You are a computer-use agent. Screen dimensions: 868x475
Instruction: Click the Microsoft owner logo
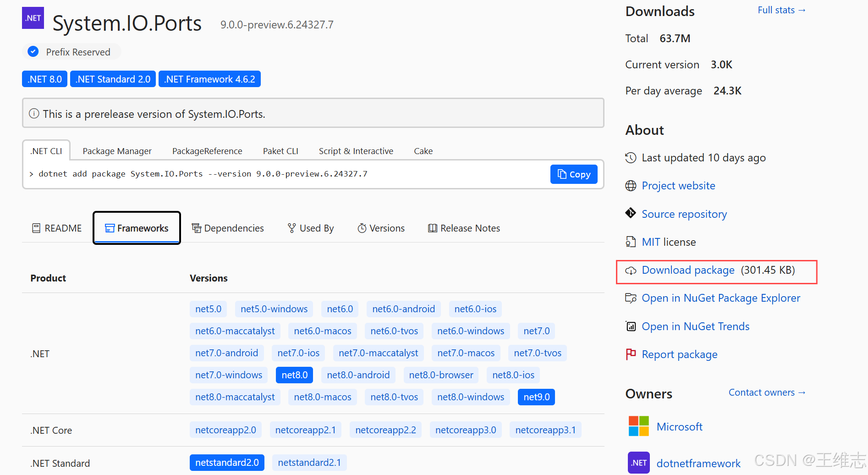click(638, 426)
